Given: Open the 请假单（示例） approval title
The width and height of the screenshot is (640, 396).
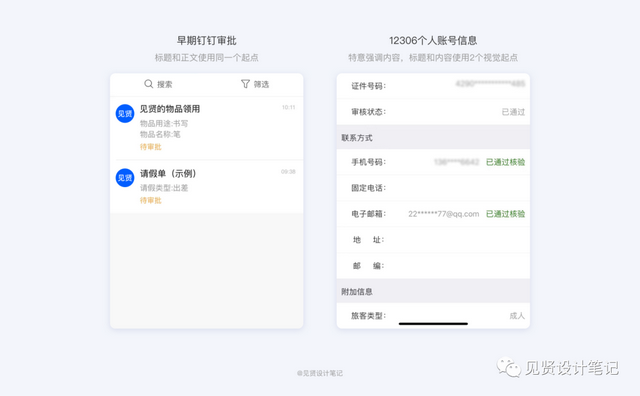Looking at the screenshot, I should point(169,174).
